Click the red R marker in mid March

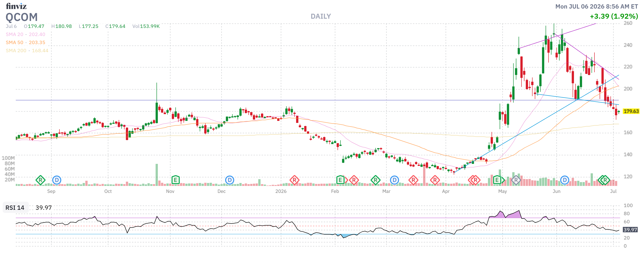(x=413, y=180)
